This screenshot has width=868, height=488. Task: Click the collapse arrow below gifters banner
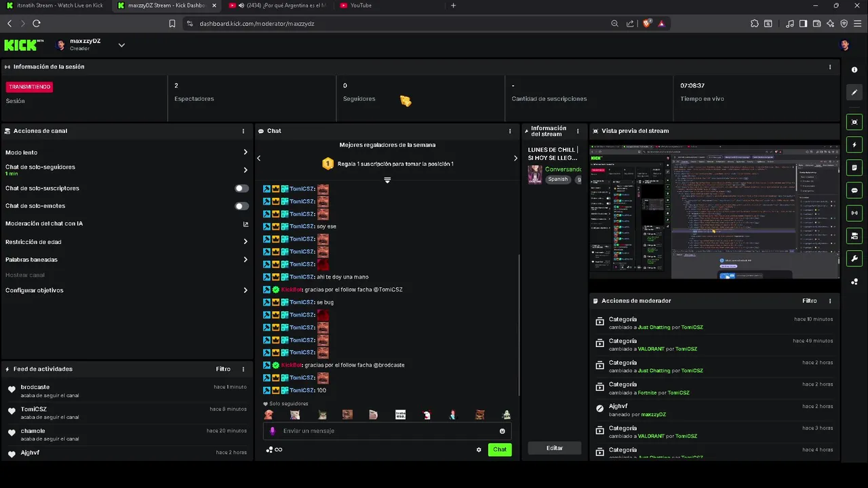387,180
